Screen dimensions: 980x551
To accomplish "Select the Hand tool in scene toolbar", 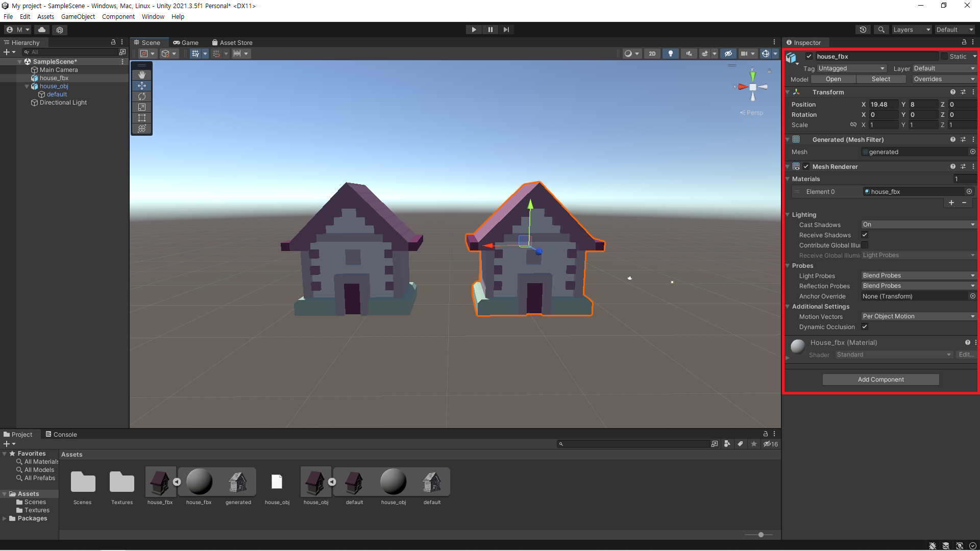I will tap(142, 74).
